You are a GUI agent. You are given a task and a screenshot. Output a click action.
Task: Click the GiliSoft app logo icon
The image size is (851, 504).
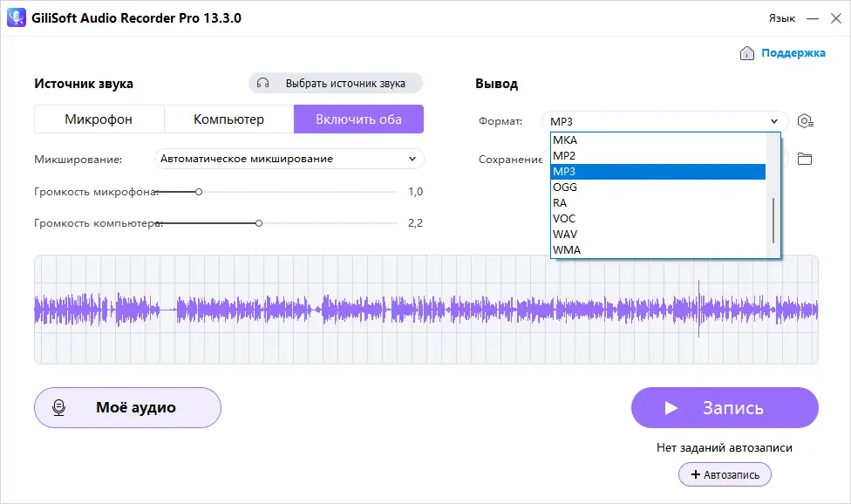(x=17, y=17)
